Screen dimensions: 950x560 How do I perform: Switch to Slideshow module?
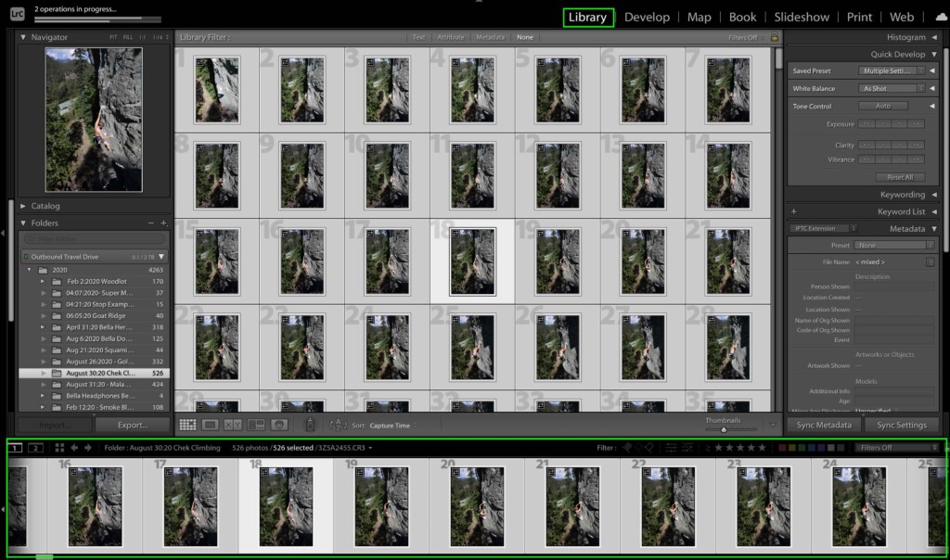[x=802, y=17]
